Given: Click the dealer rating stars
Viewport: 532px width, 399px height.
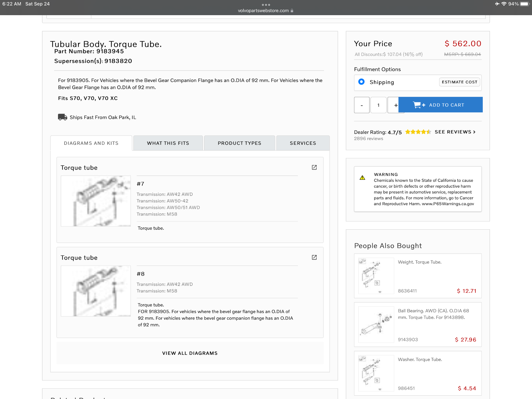Looking at the screenshot, I should [418, 132].
